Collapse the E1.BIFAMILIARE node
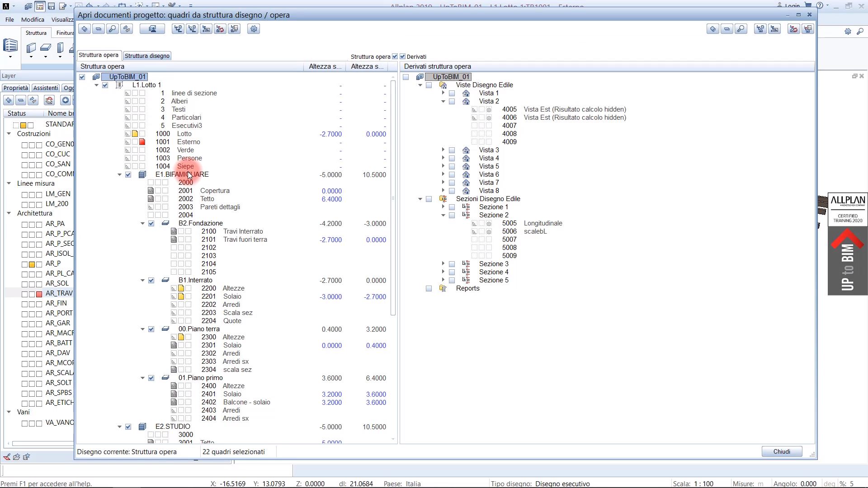This screenshot has width=868, height=488. click(119, 174)
